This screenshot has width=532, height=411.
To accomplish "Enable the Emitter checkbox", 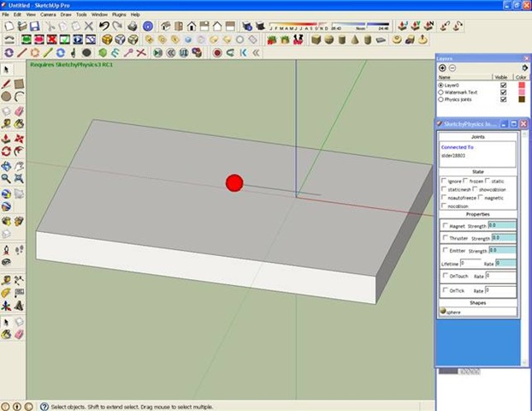I will point(445,250).
